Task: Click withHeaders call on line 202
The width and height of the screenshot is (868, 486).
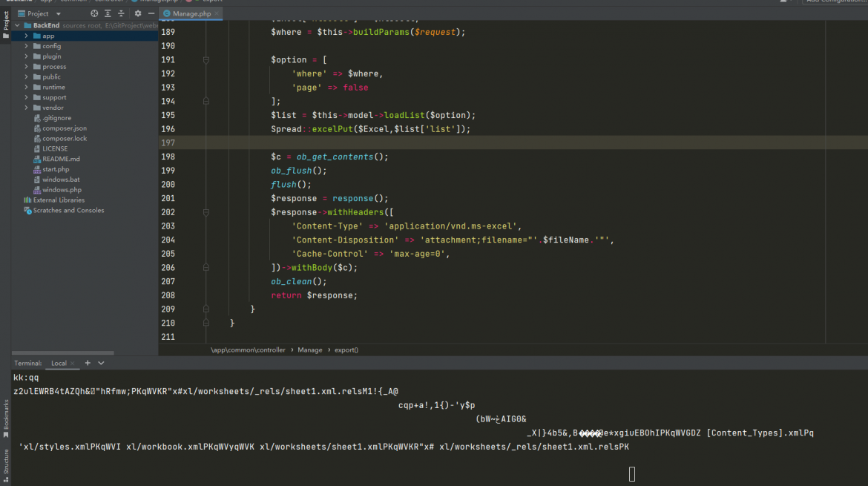Action: pos(355,212)
